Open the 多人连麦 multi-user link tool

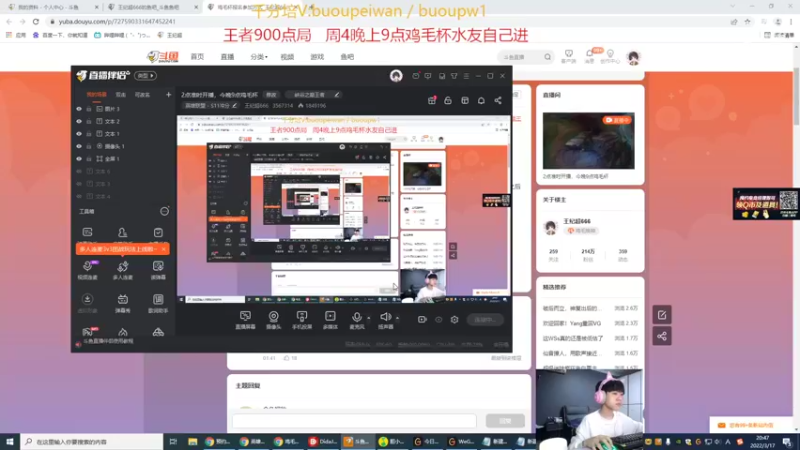(122, 269)
